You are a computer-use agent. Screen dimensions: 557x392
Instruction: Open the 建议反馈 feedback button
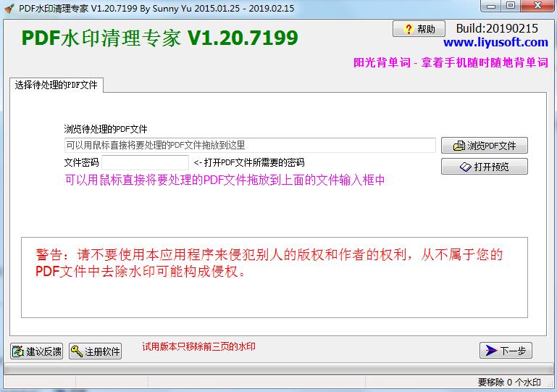tap(37, 351)
